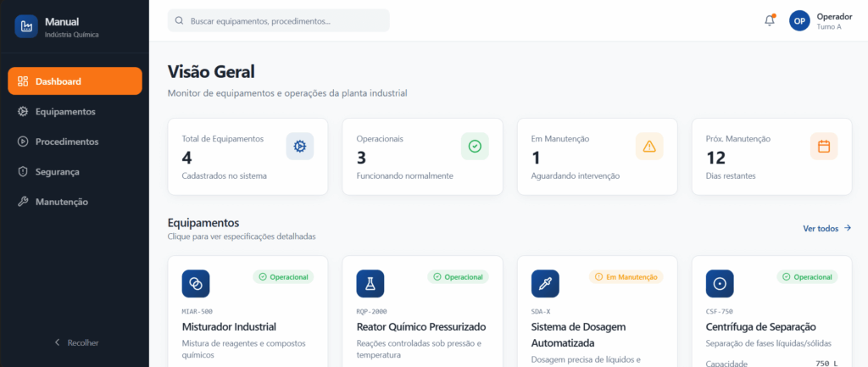
Task: Click the flask icon of Reator Químico Pressurizado
Action: tap(370, 283)
